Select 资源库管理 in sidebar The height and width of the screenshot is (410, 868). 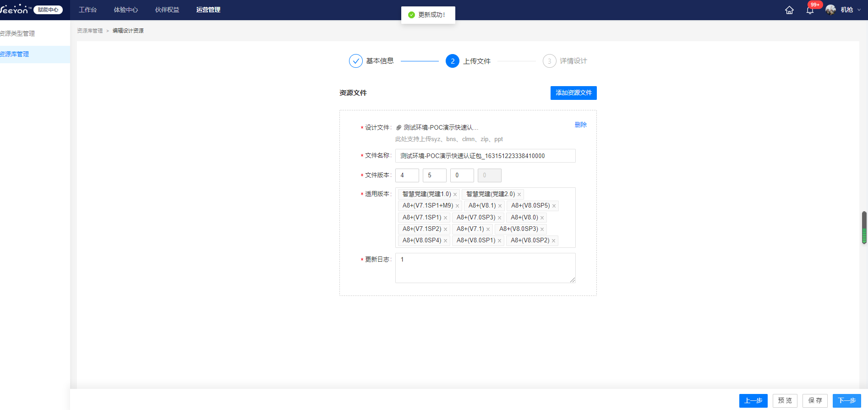tap(35, 54)
